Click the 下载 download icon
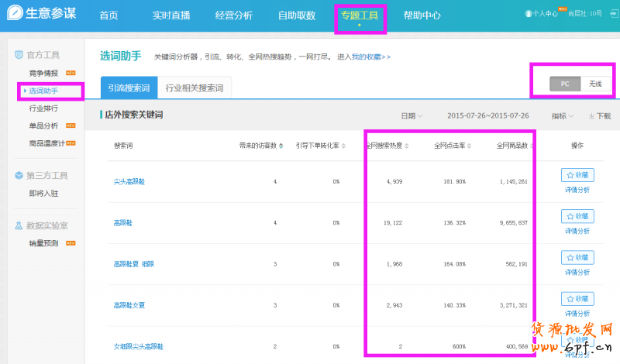Image resolution: width=620 pixels, height=364 pixels. (591, 116)
